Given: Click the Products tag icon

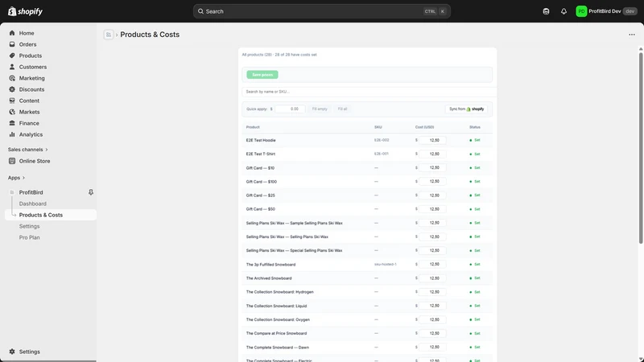Looking at the screenshot, I should tap(12, 56).
